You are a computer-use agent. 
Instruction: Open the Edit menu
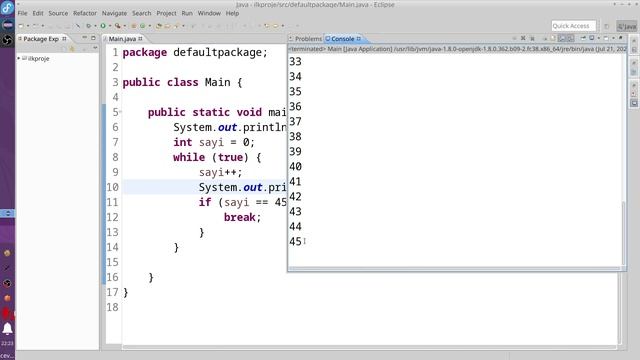[38, 13]
